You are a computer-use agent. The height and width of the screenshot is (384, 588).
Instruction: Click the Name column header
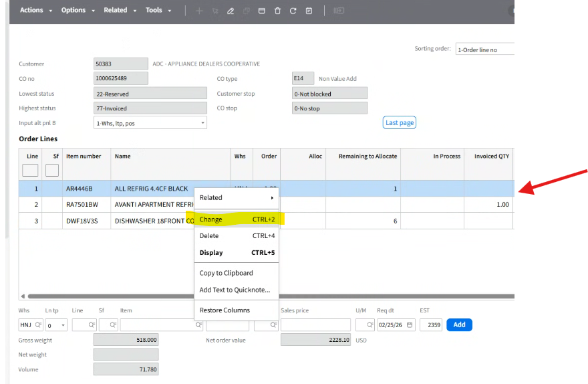click(123, 156)
